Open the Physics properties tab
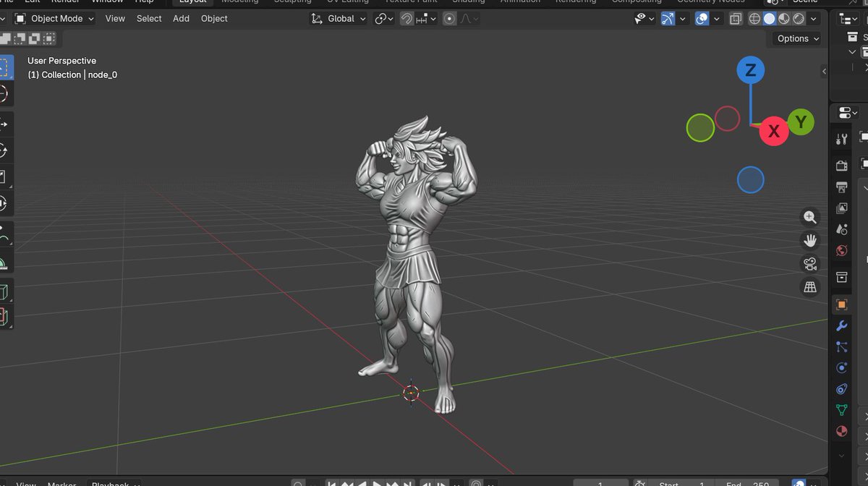Image resolution: width=868 pixels, height=486 pixels. click(x=841, y=368)
